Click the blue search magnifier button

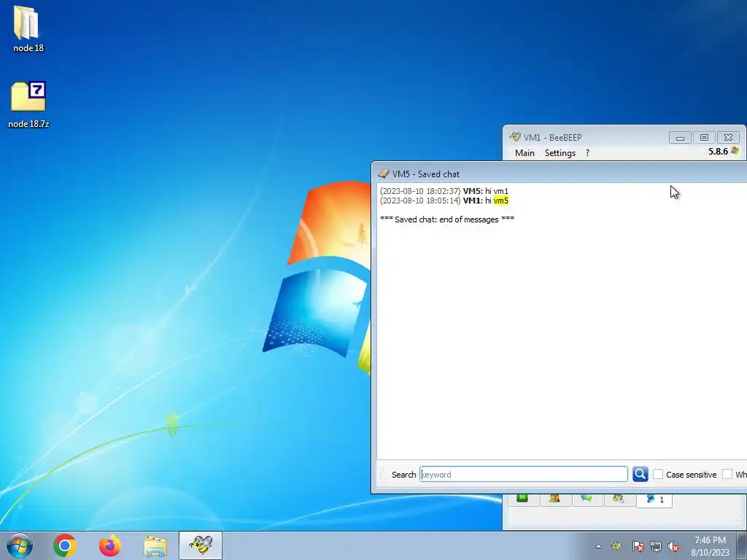coord(640,474)
